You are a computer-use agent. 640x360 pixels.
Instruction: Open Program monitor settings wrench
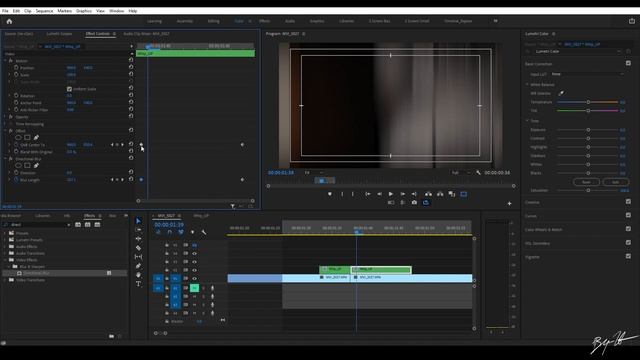point(478,173)
